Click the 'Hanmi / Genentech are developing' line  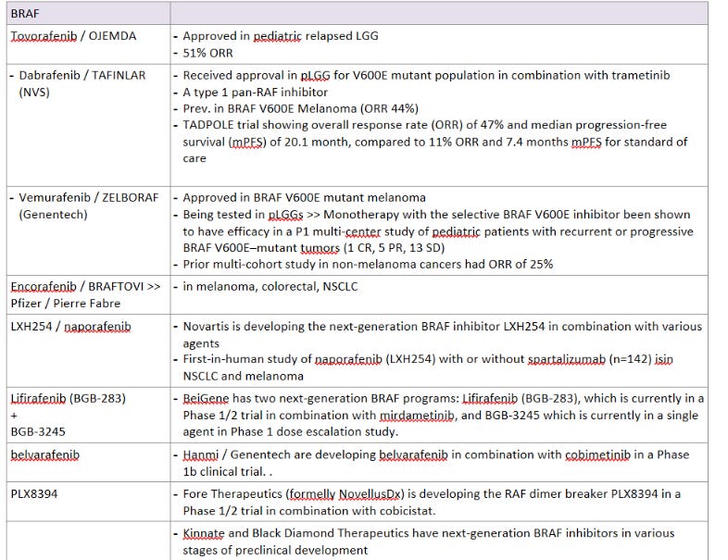coord(436,454)
